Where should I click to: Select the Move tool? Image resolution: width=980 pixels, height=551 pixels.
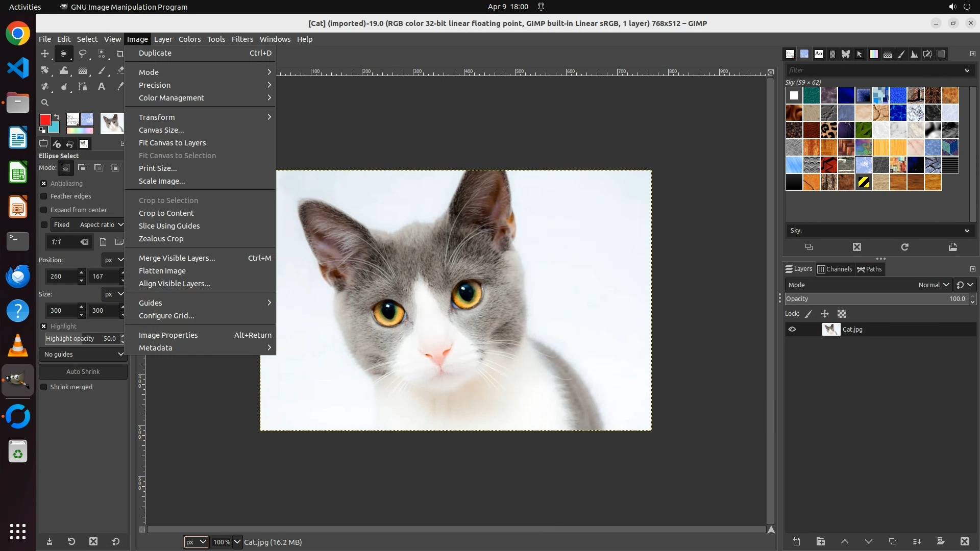[45, 54]
